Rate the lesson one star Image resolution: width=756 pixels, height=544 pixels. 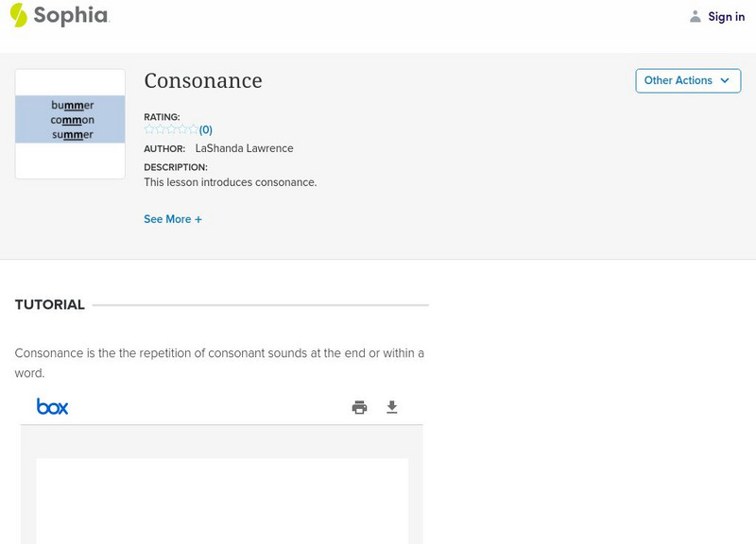click(x=149, y=129)
